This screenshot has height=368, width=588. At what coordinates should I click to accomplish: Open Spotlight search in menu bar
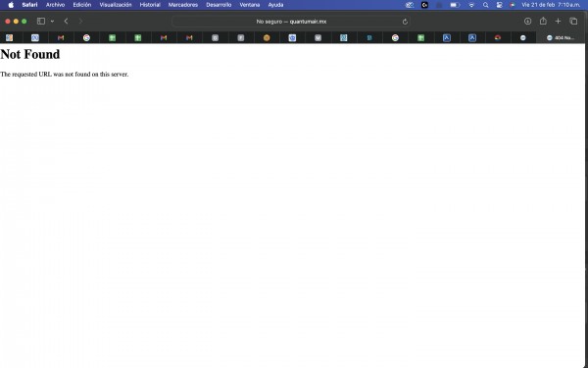click(486, 5)
